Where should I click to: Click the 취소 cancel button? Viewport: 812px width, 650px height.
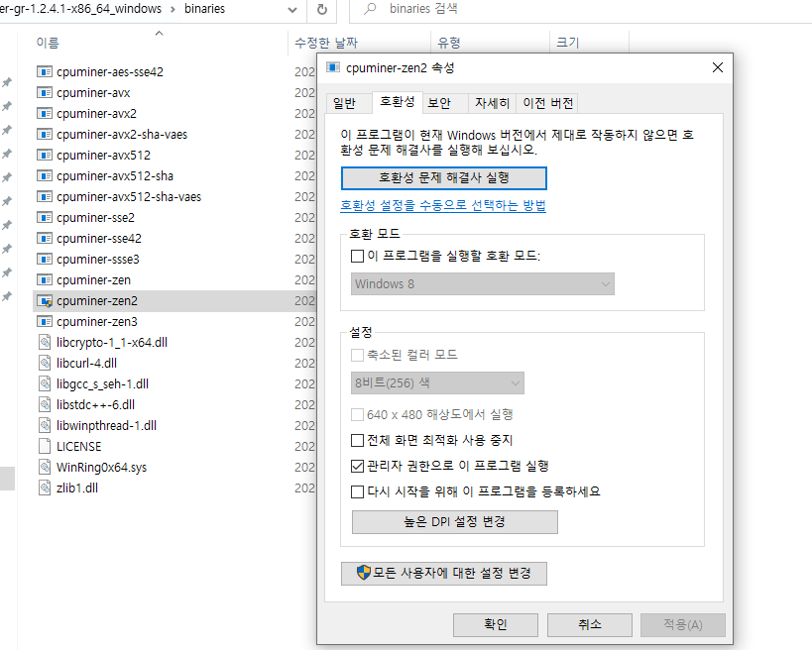pyautogui.click(x=589, y=624)
